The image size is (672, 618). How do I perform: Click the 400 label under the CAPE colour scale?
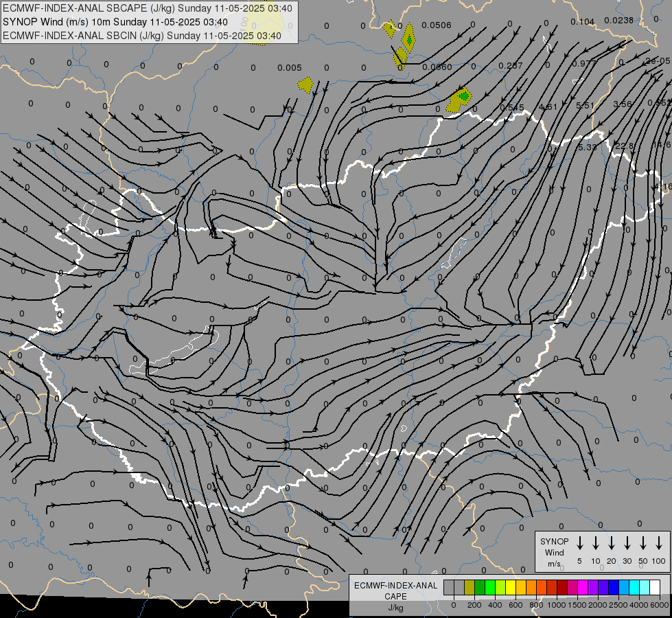point(495,605)
